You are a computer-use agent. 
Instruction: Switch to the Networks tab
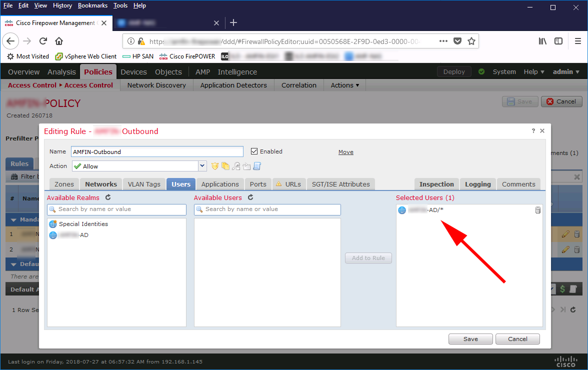pyautogui.click(x=100, y=183)
